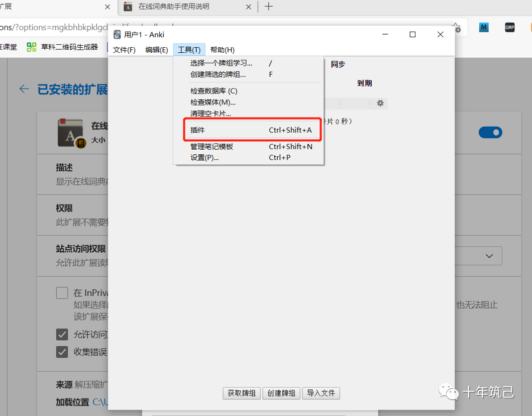Open the 帮助(H) menu in Anki
The width and height of the screenshot is (532, 416).
222,50
